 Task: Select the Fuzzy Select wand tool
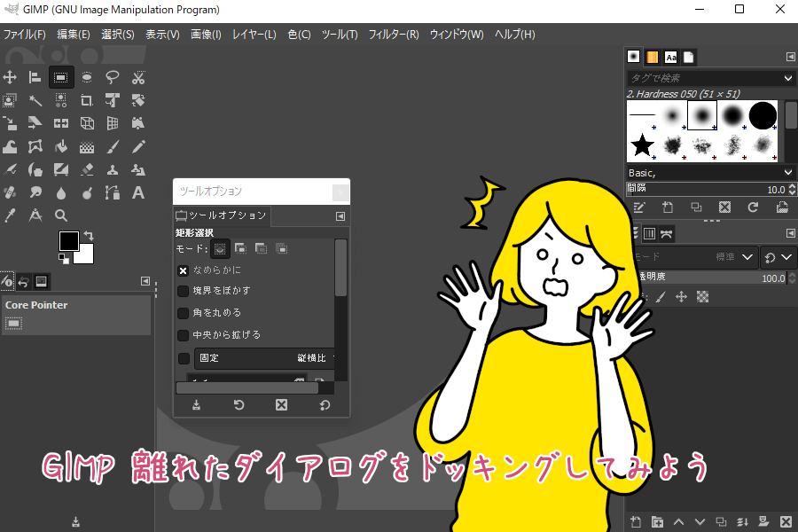coord(35,100)
